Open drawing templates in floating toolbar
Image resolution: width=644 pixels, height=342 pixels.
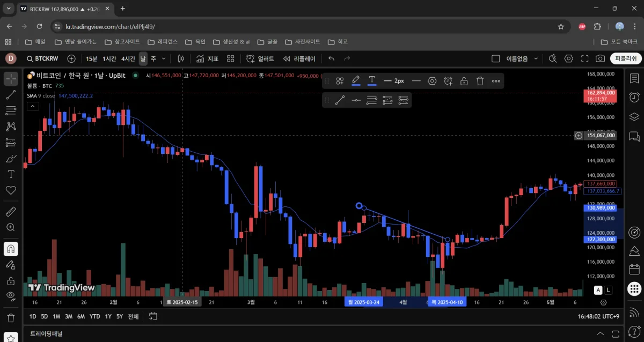pos(340,81)
